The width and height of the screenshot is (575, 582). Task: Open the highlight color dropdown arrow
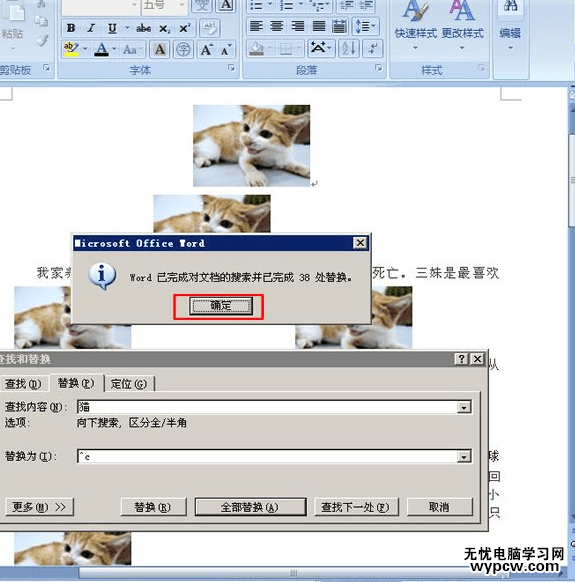[85, 49]
